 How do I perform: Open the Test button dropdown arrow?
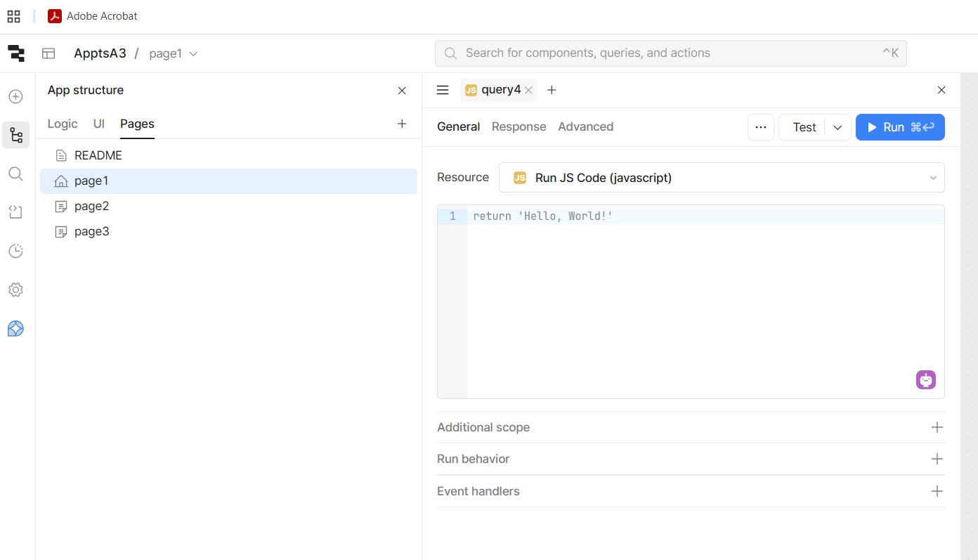[837, 127]
